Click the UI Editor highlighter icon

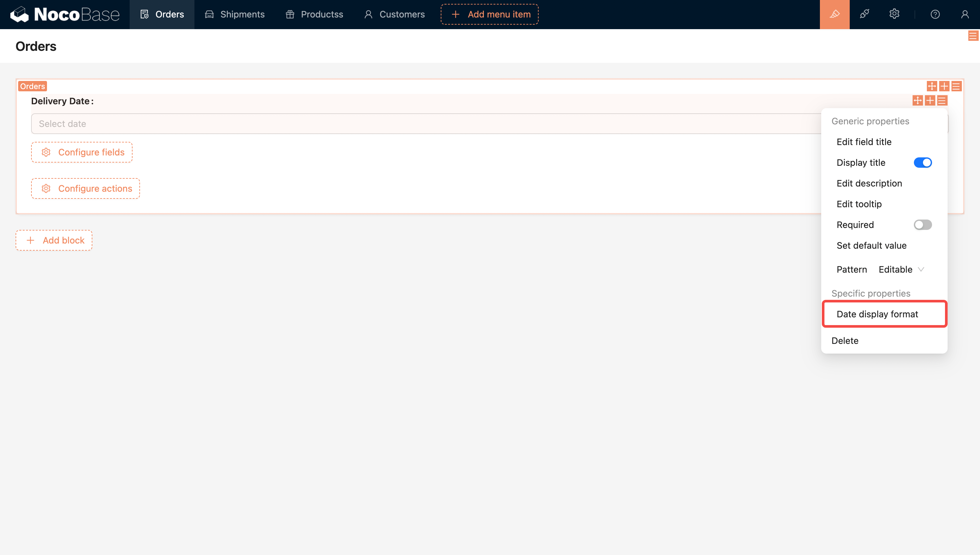click(x=834, y=15)
